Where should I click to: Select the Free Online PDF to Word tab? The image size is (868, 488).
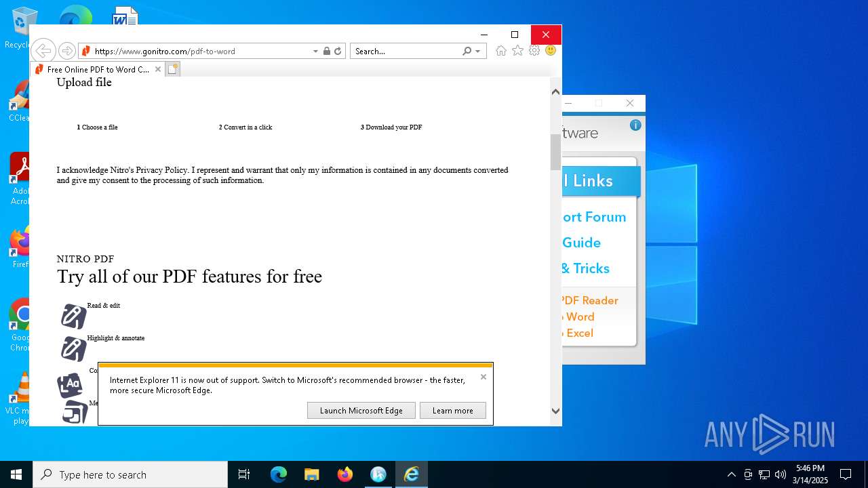click(97, 69)
